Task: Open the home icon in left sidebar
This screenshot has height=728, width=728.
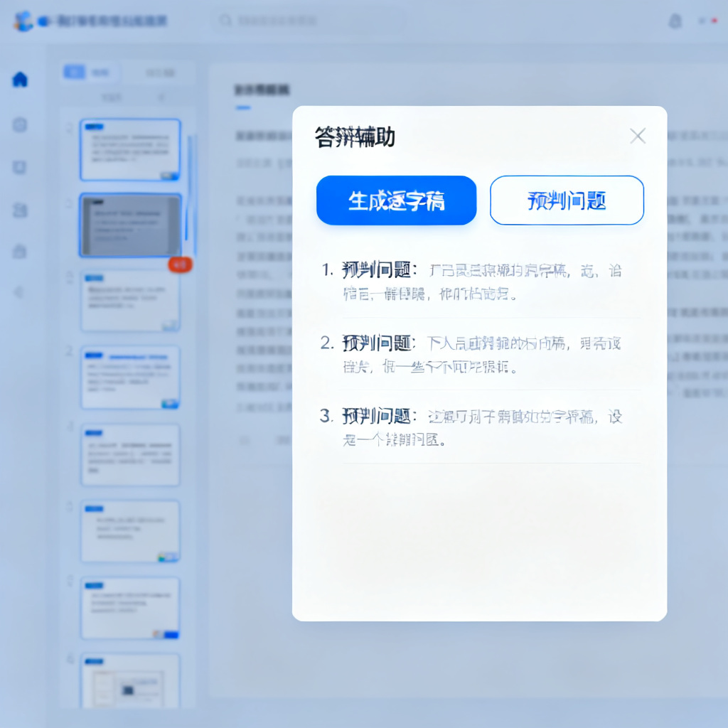Action: 20,80
